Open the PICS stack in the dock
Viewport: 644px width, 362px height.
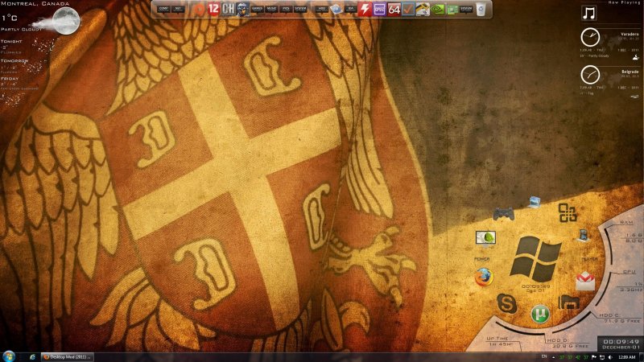pos(286,9)
